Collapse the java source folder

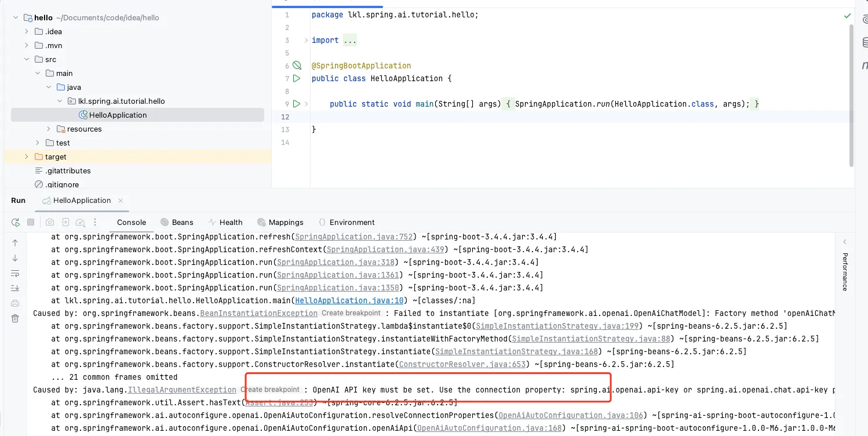tap(49, 88)
